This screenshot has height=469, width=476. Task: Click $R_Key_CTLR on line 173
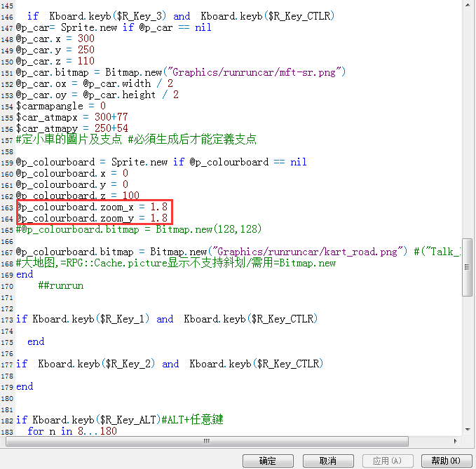coord(283,319)
